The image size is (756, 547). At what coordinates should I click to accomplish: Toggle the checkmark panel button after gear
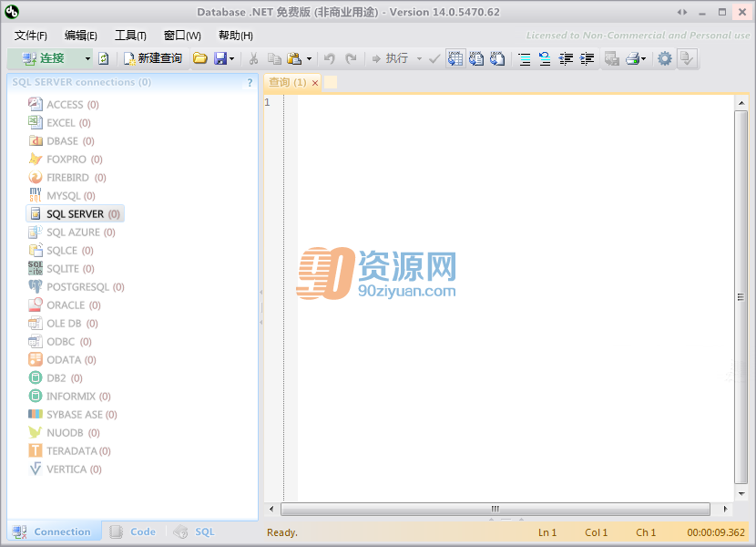pos(687,58)
